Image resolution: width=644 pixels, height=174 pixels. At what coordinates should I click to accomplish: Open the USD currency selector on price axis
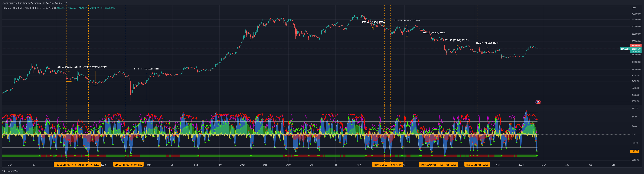[634, 7]
